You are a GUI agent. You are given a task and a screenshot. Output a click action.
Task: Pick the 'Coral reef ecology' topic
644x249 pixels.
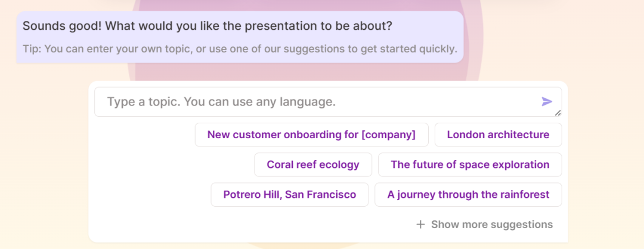tap(313, 164)
